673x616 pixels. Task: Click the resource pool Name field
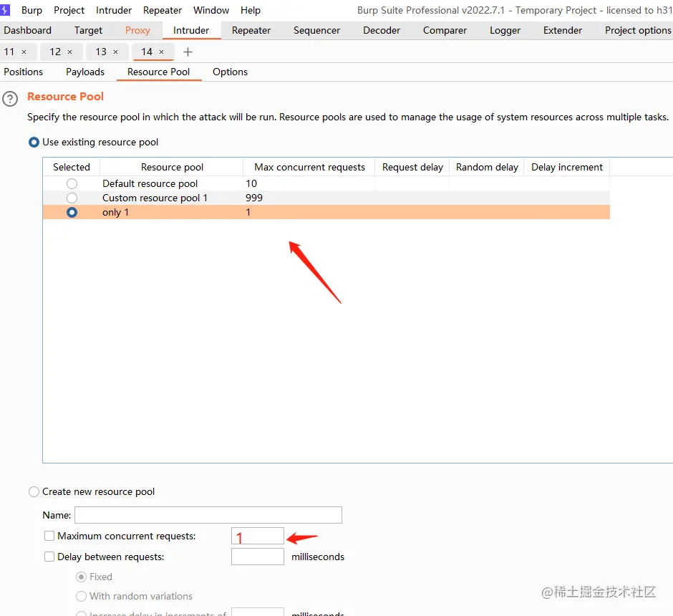[208, 515]
